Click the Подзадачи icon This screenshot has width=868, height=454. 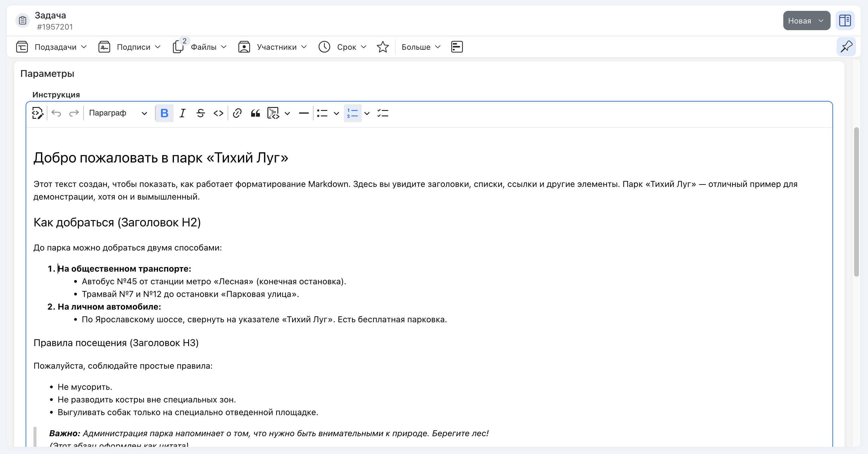pyautogui.click(x=22, y=47)
